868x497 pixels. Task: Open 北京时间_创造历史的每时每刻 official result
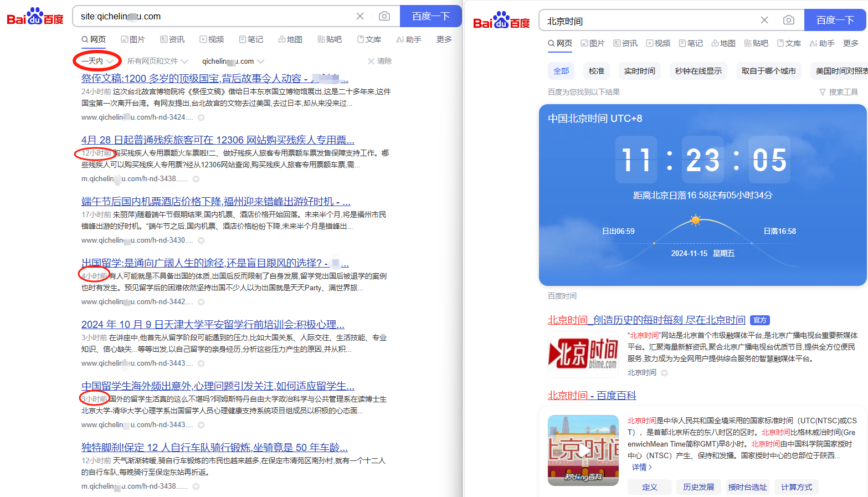[x=646, y=320]
